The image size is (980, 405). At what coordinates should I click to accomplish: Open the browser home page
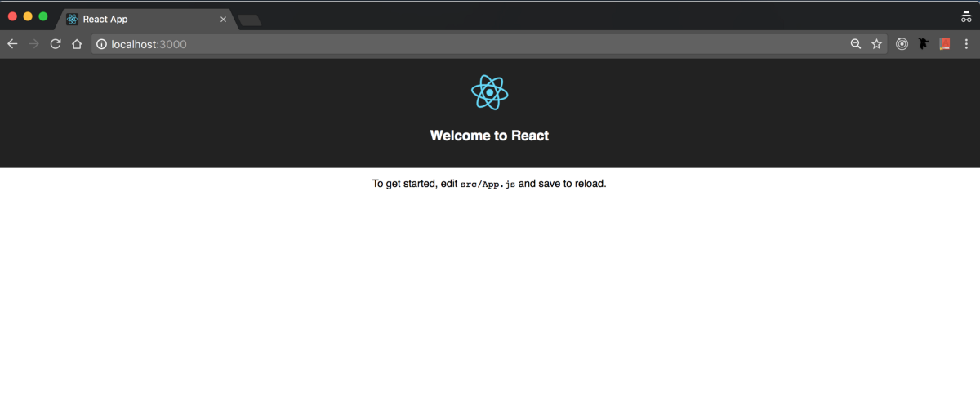[77, 44]
